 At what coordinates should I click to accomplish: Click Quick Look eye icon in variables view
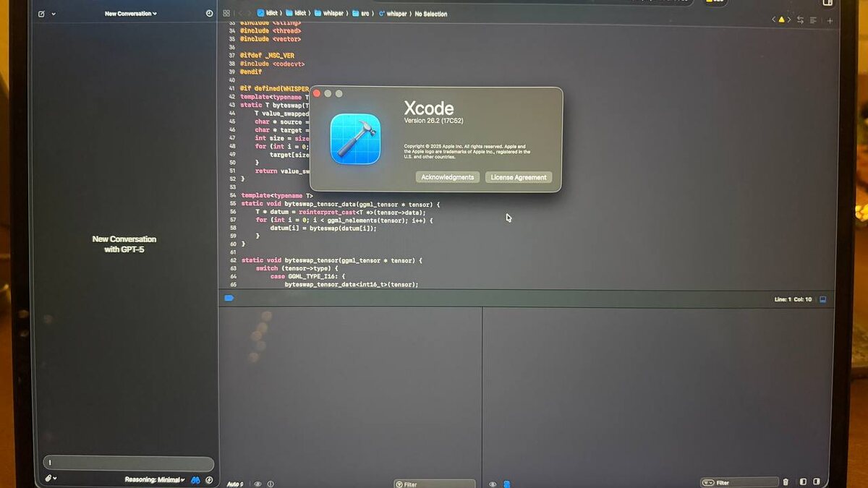point(258,484)
